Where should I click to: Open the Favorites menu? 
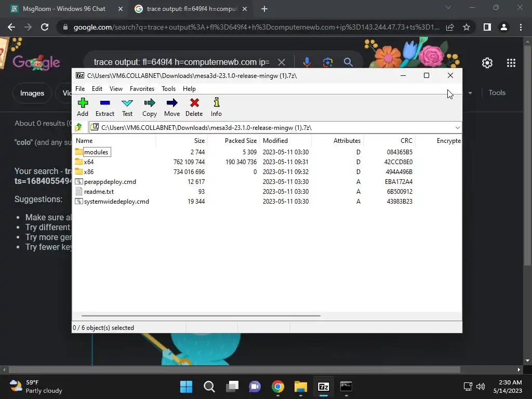click(142, 88)
